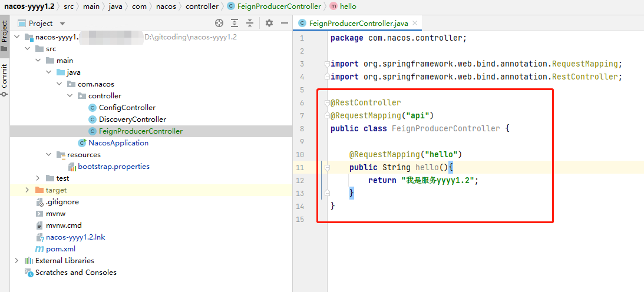Select DiscoveryController in project tree
The image size is (644, 292).
133,120
